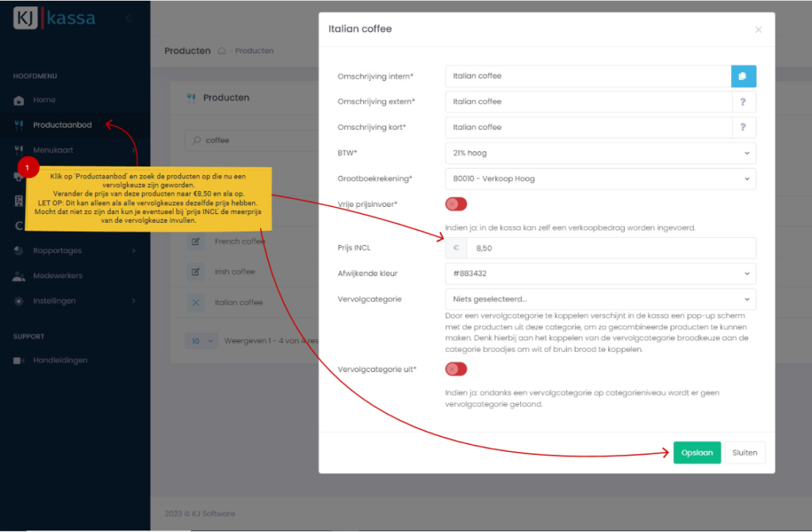This screenshot has height=532, width=812.
Task: Click the Sluiten button
Action: pos(745,453)
